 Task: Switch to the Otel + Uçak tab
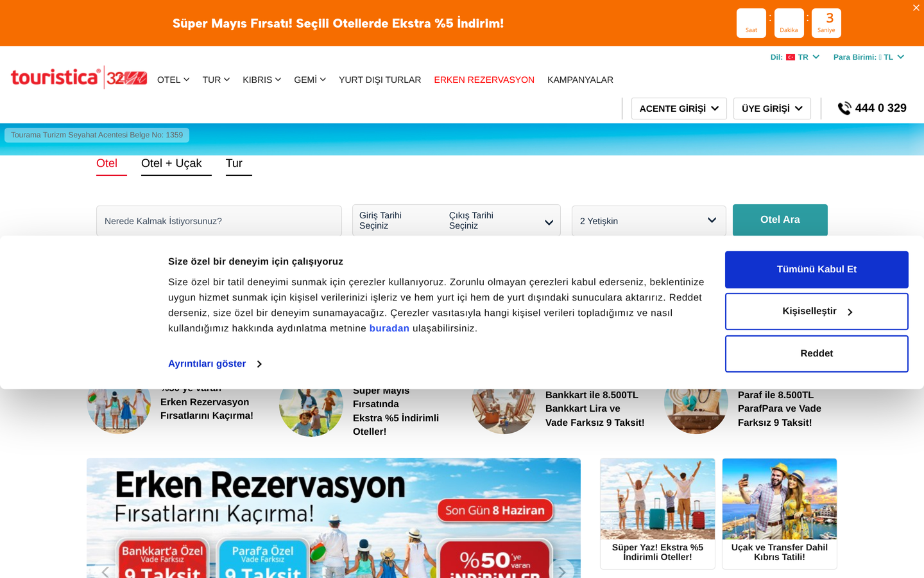coord(171,163)
